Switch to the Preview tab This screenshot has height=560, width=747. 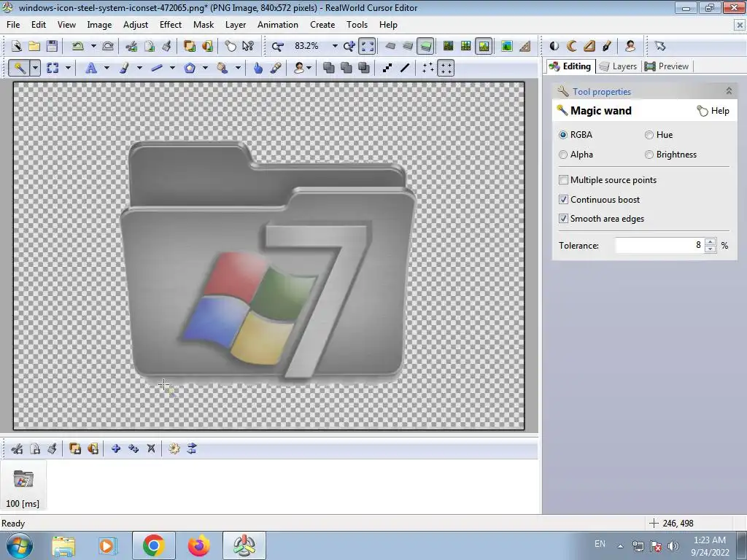tap(667, 66)
